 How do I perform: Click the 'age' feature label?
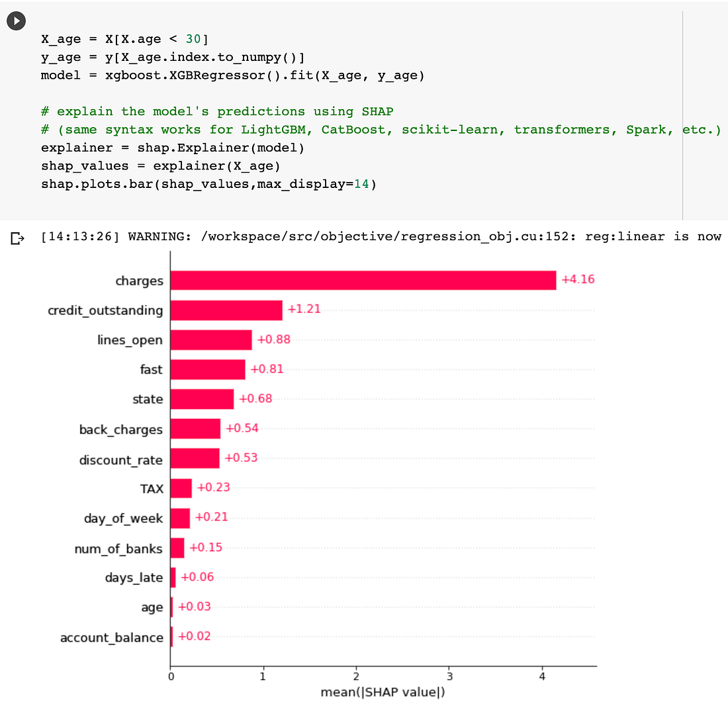point(152,608)
